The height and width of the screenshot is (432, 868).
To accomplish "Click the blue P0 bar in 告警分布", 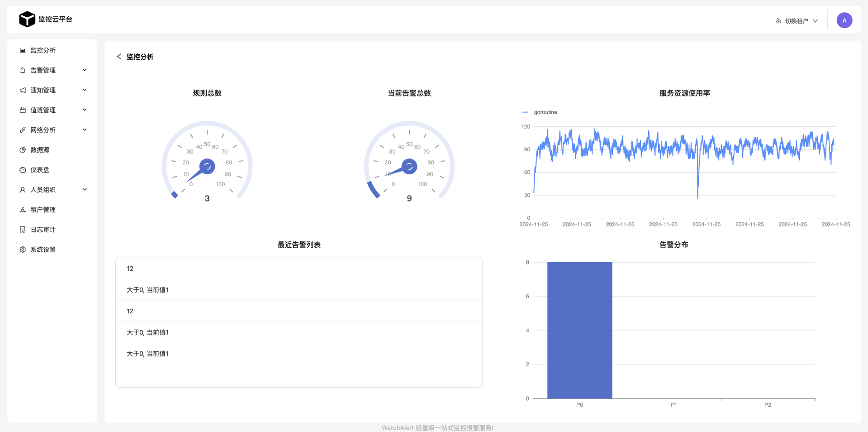I will pos(579,330).
